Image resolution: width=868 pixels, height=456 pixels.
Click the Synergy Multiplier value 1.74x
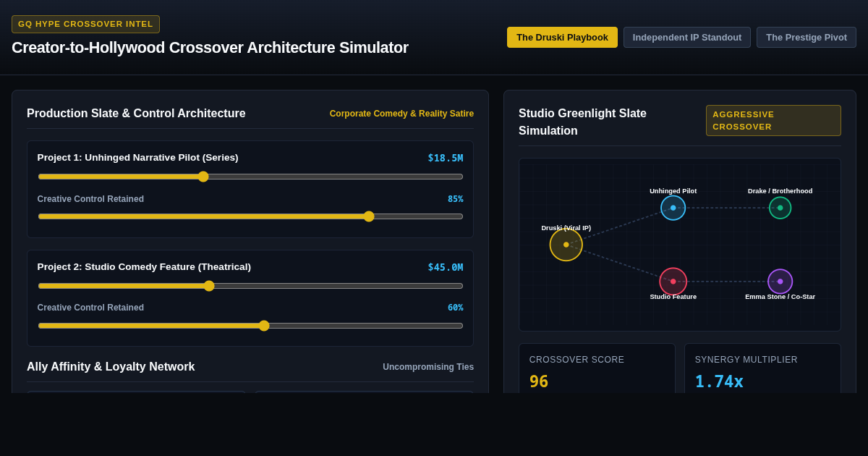tap(719, 381)
